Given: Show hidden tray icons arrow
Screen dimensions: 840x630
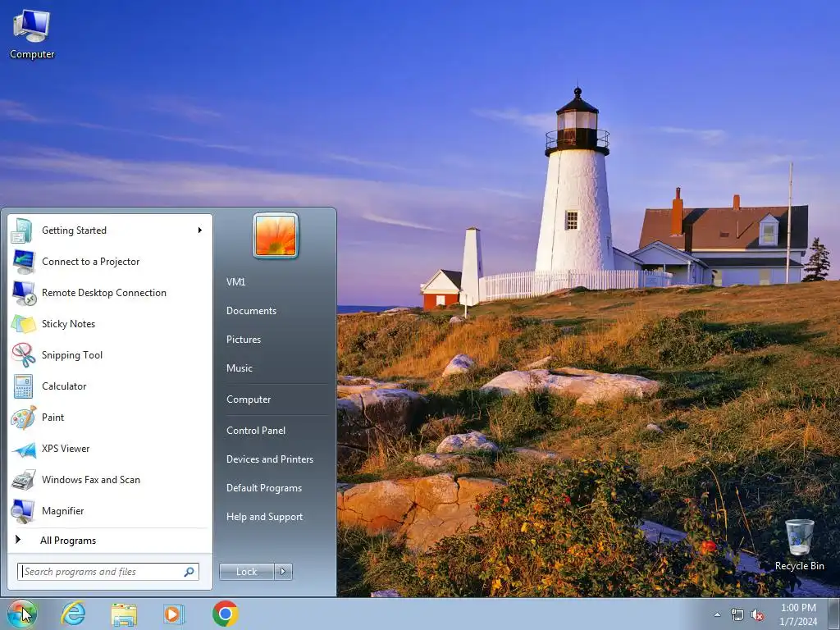Looking at the screenshot, I should tap(717, 614).
